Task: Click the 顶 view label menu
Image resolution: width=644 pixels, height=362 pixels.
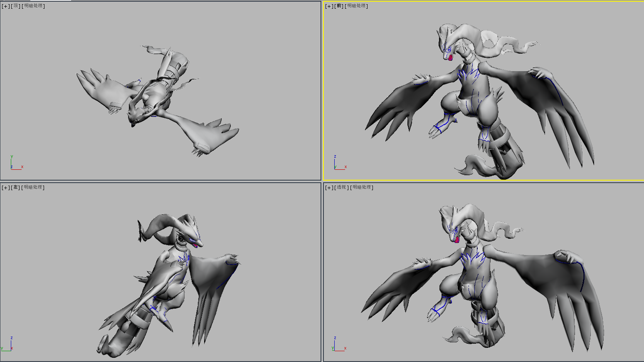Action: [x=16, y=6]
